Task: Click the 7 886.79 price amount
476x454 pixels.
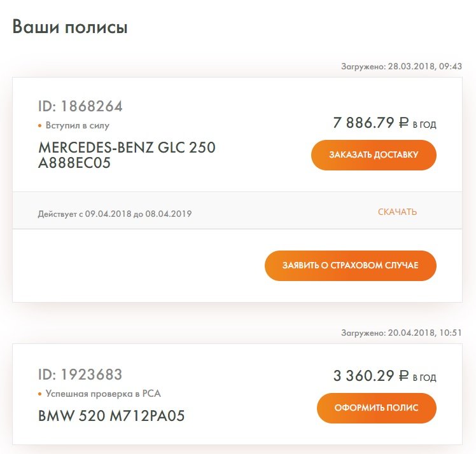Action: [363, 123]
